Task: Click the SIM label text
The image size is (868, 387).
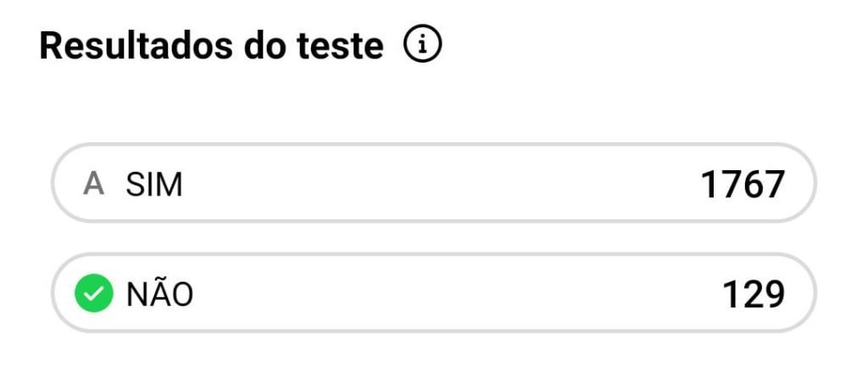Action: (x=153, y=185)
